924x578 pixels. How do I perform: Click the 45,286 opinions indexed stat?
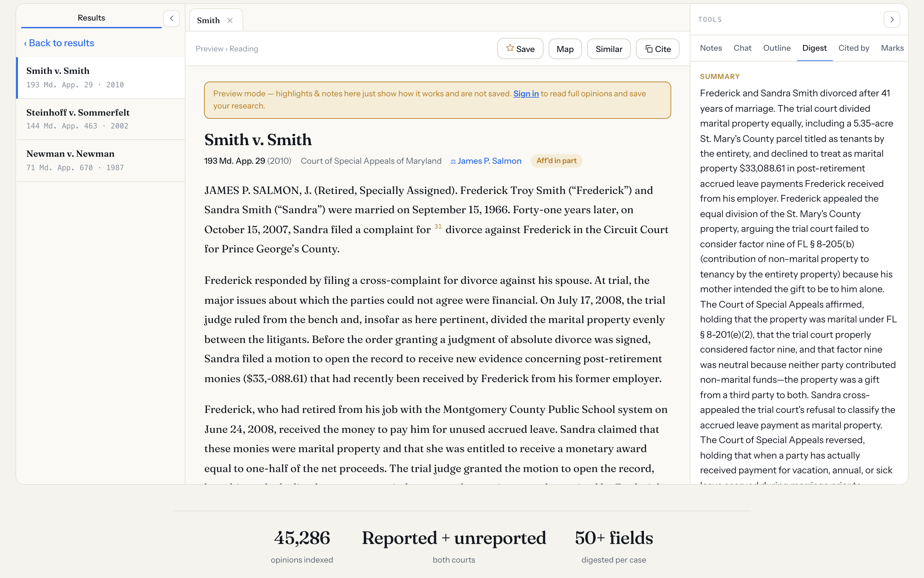pos(302,546)
